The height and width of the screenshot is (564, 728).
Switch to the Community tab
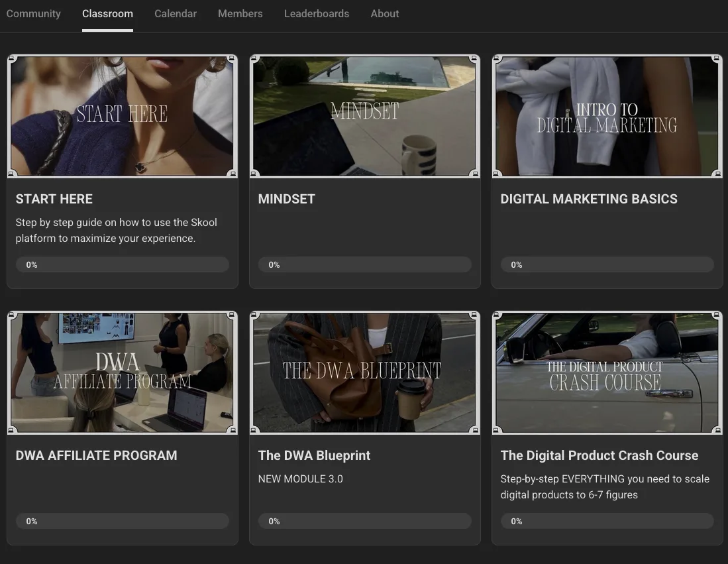(33, 14)
